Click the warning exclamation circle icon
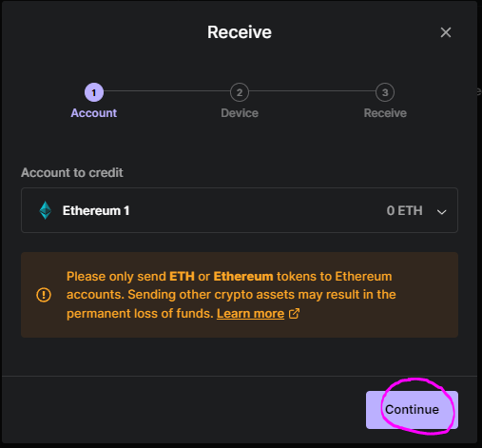 click(44, 295)
